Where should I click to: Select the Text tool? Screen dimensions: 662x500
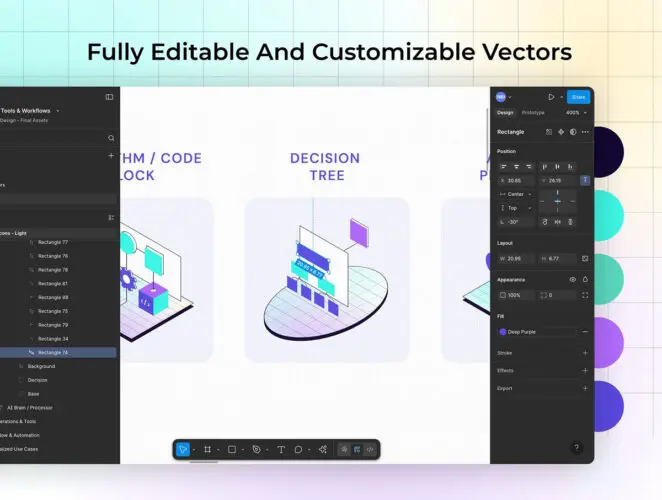(281, 450)
